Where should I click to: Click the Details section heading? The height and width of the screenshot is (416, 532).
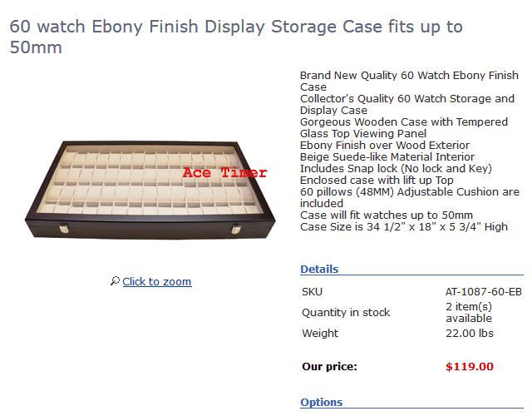coord(319,269)
